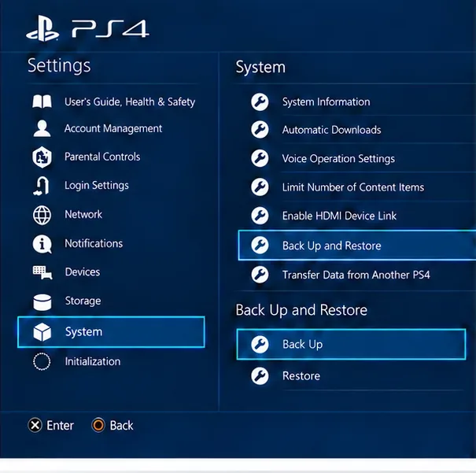Click the Back Up and Restore section heading
The image size is (476, 473).
[x=301, y=310]
